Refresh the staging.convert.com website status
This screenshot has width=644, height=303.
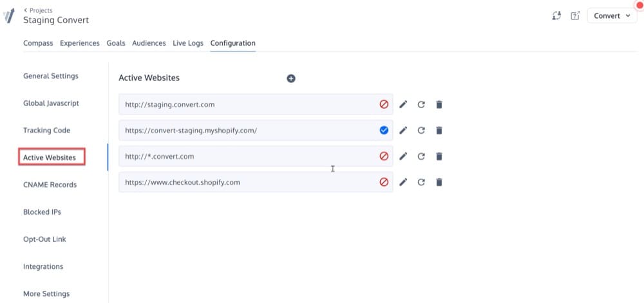tap(421, 104)
